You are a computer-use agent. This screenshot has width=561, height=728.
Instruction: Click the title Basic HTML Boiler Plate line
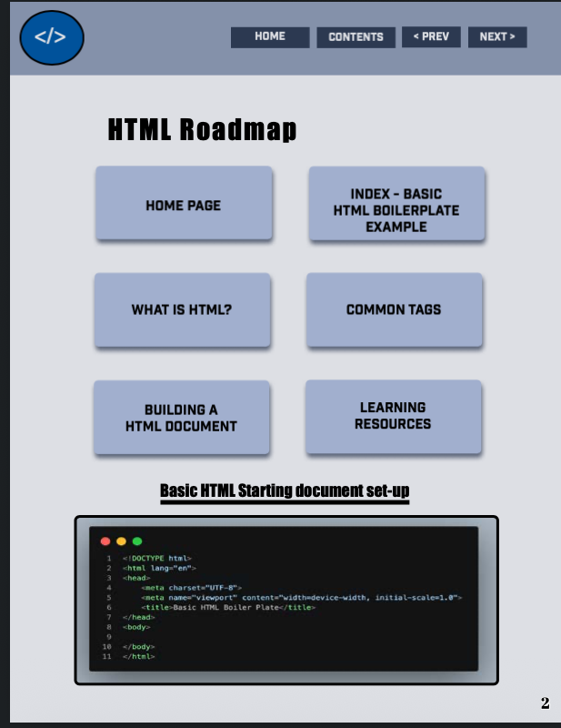[x=228, y=607]
